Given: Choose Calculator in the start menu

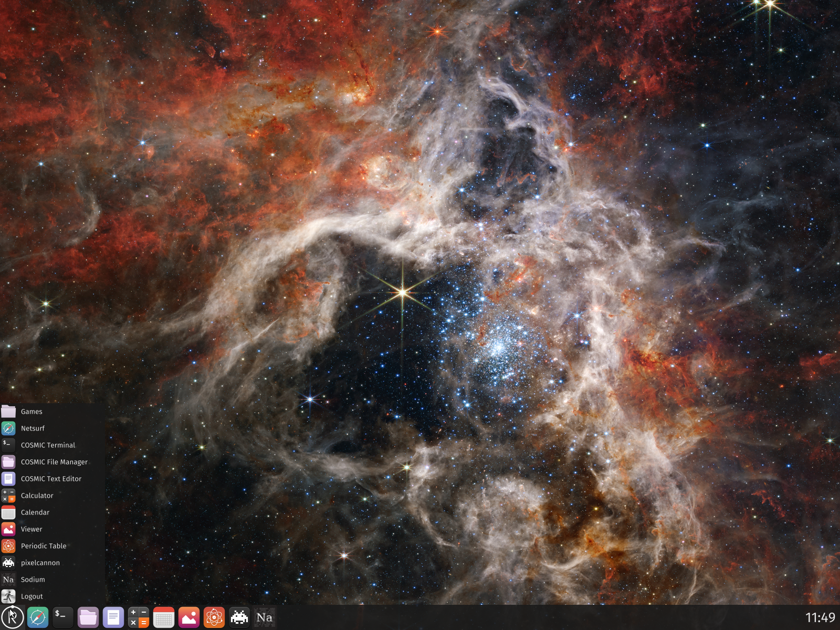Looking at the screenshot, I should (x=52, y=496).
